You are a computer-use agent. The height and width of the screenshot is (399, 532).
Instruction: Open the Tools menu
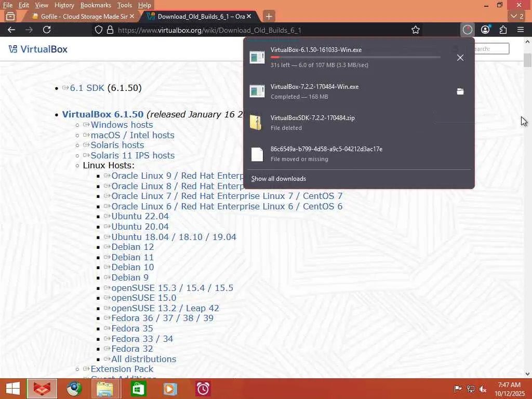point(125,5)
